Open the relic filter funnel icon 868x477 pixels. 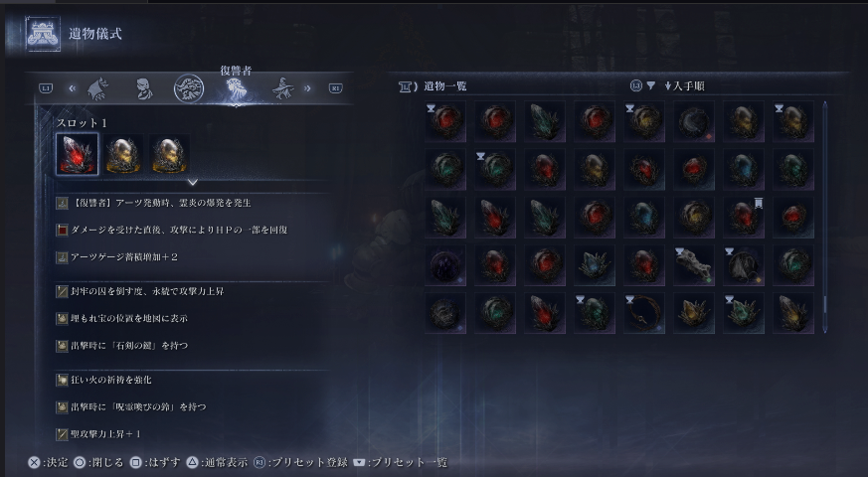click(651, 85)
